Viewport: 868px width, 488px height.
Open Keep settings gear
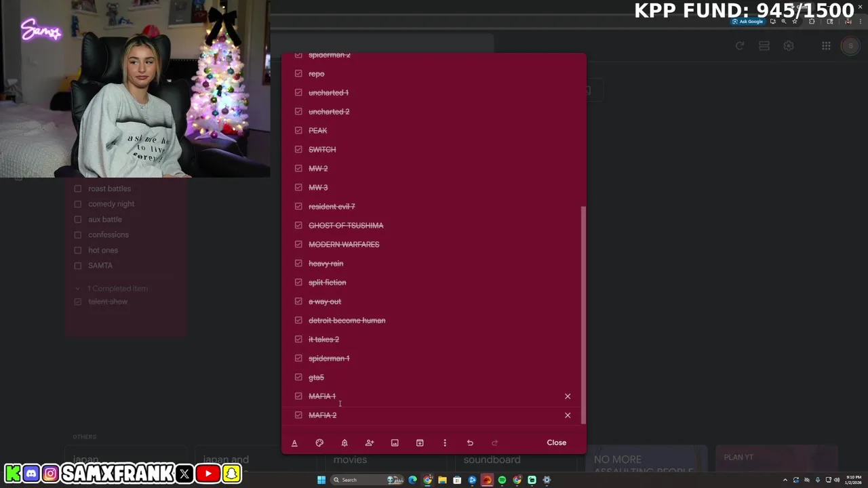pyautogui.click(x=789, y=46)
